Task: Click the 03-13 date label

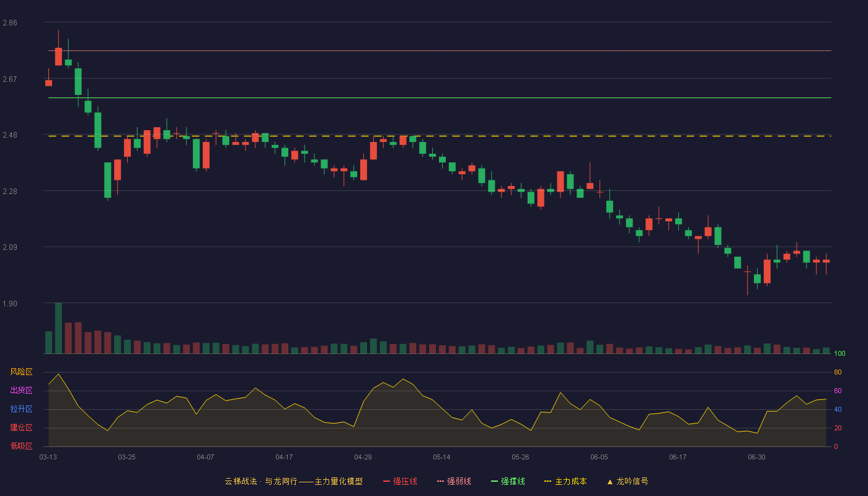Action: click(x=48, y=457)
